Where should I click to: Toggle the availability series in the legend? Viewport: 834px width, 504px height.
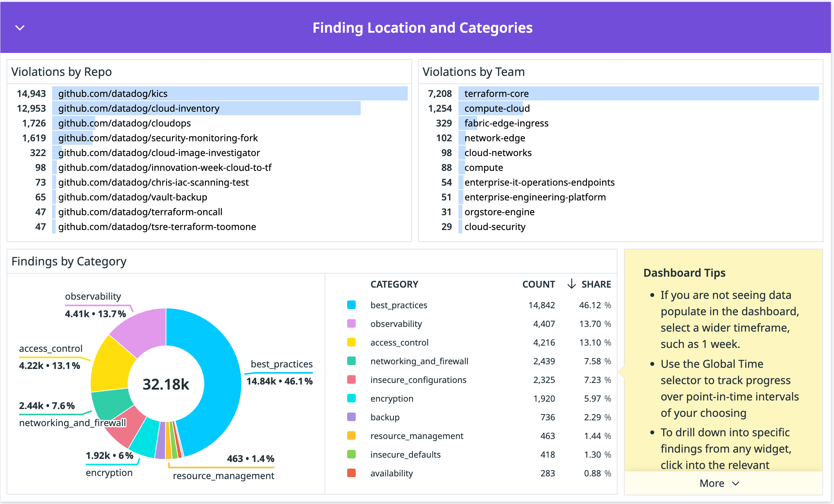(392, 473)
